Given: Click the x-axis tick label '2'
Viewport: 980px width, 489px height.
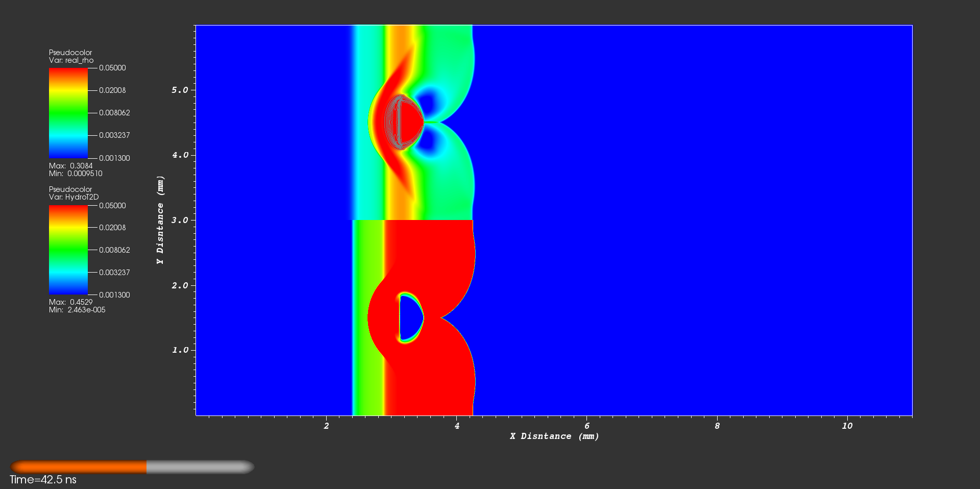Looking at the screenshot, I should 327,426.
